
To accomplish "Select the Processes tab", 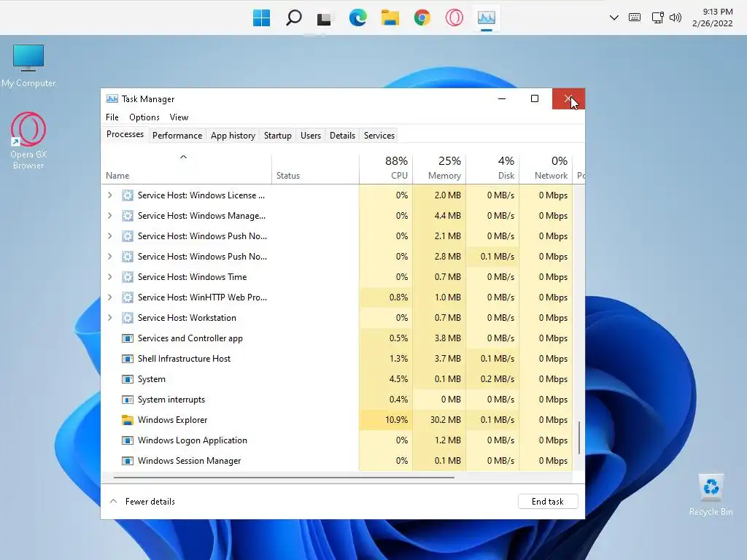I will [x=125, y=134].
